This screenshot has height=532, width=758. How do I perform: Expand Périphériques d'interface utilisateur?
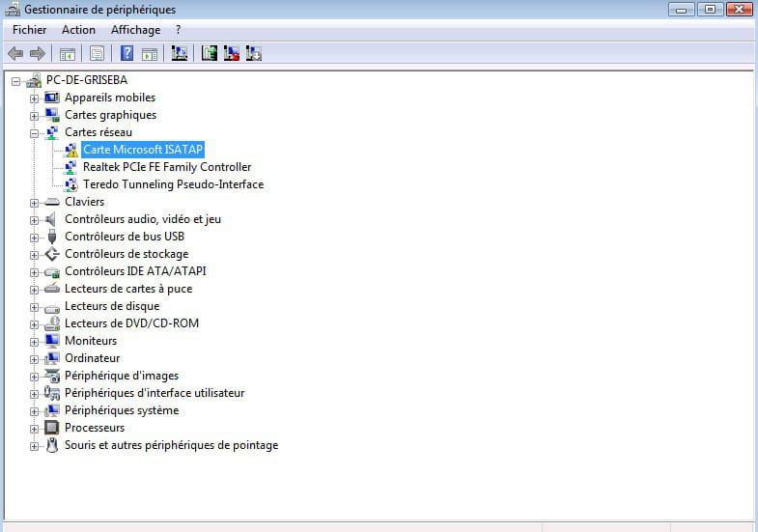(x=34, y=394)
